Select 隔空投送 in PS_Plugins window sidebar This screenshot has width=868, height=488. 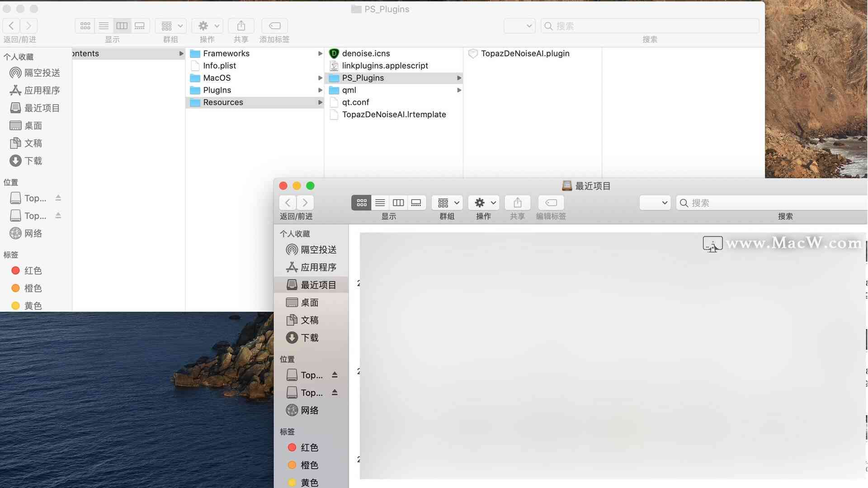(x=35, y=73)
